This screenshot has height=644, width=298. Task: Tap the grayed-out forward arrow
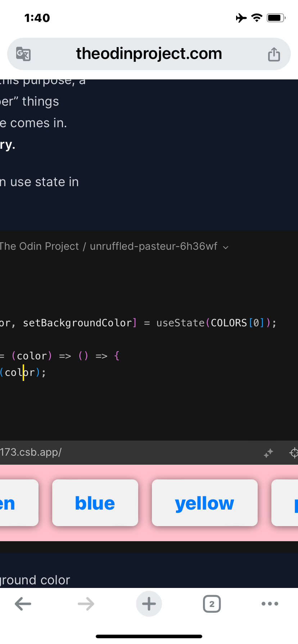pos(86,604)
